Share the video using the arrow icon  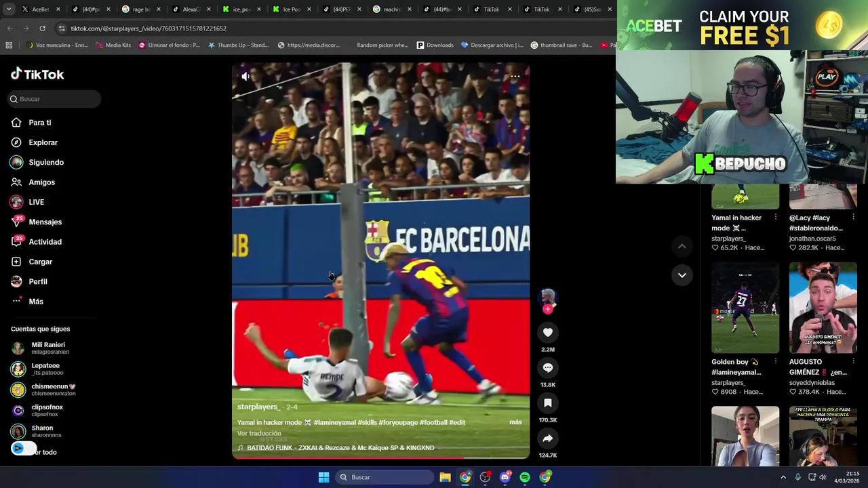[x=548, y=438]
